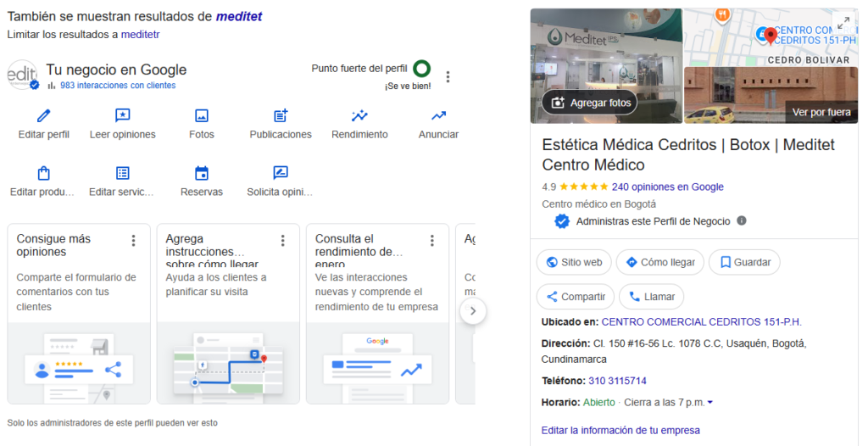The width and height of the screenshot is (868, 446).
Task: Open options menu on Consigue más opiniones card
Action: pyautogui.click(x=133, y=241)
